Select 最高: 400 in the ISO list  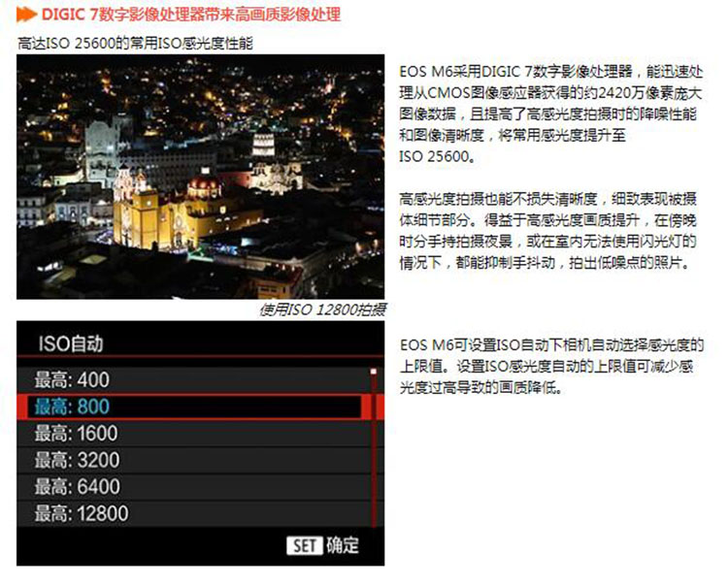pyautogui.click(x=73, y=379)
